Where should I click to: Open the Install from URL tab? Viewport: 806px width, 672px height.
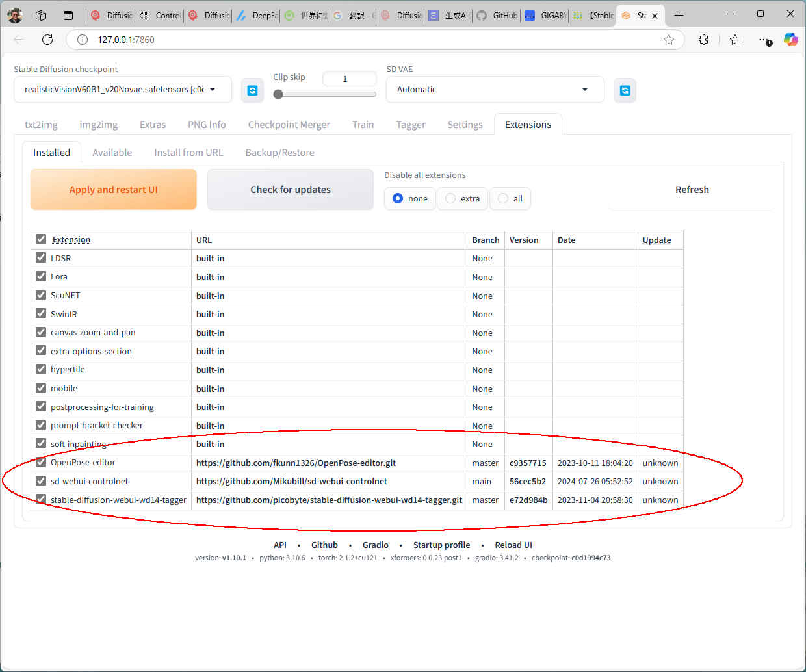[188, 153]
